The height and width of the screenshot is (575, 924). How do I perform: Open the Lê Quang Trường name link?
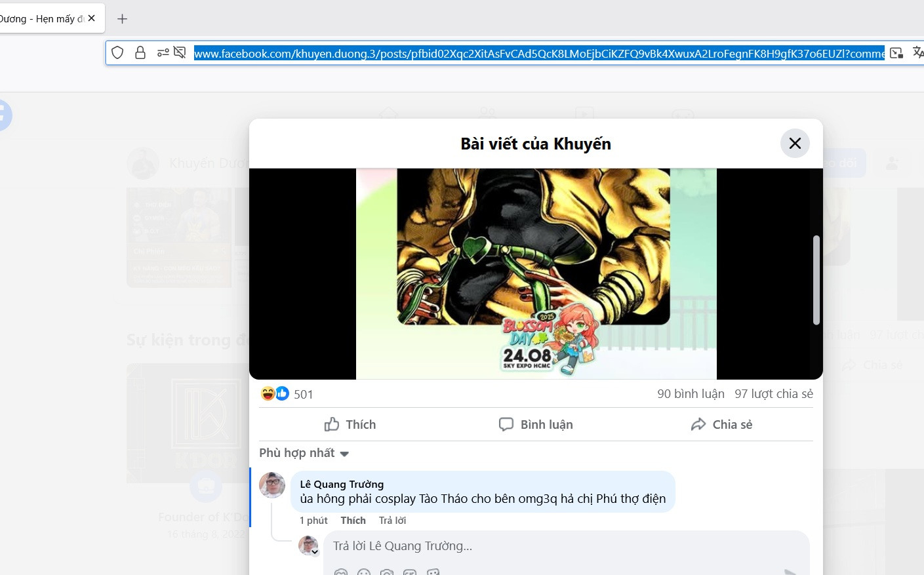pos(342,484)
